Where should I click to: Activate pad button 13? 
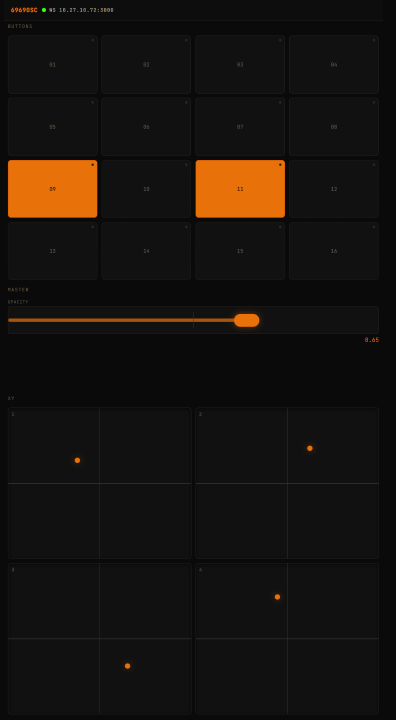(52, 251)
